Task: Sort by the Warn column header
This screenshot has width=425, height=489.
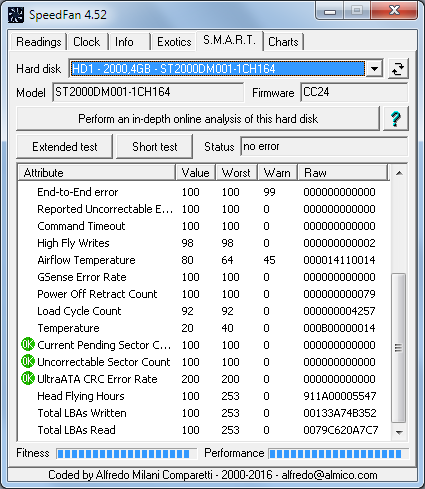Action: [277, 173]
